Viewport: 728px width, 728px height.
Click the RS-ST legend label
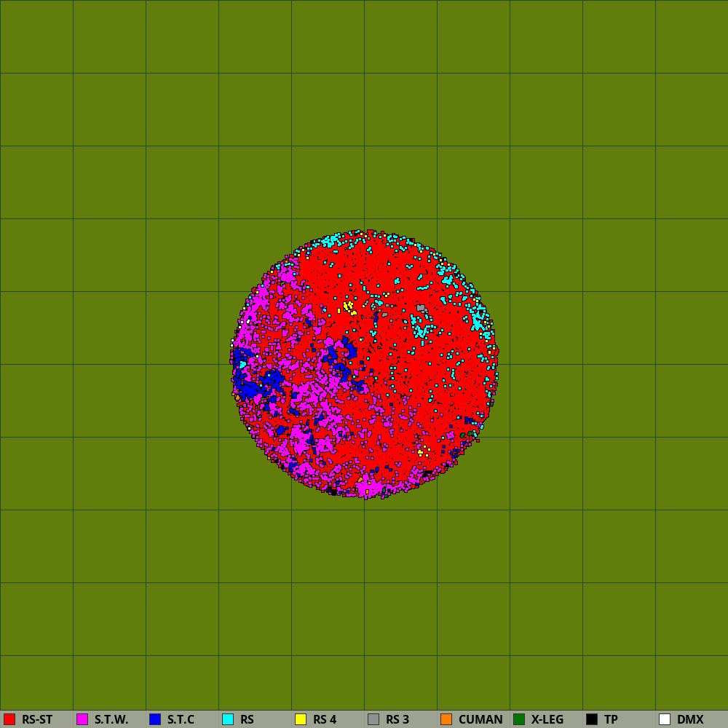[37, 720]
